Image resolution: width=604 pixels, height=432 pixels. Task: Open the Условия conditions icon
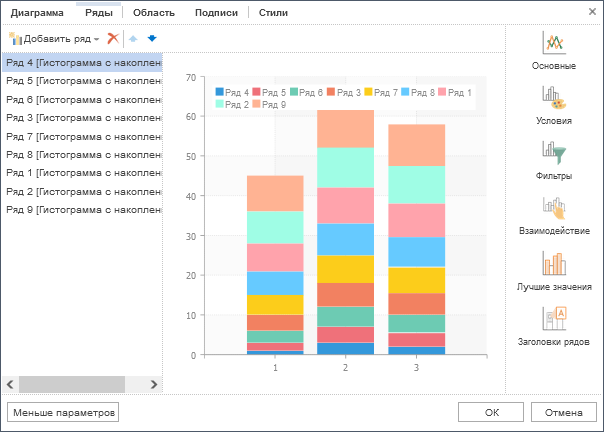(x=554, y=100)
